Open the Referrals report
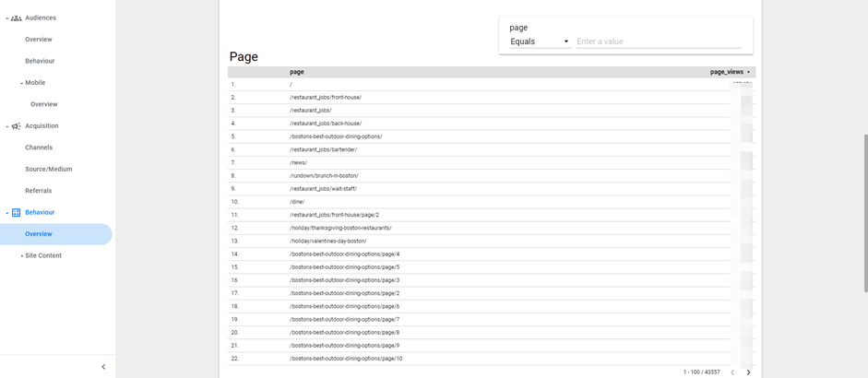The image size is (868, 378). coord(39,191)
